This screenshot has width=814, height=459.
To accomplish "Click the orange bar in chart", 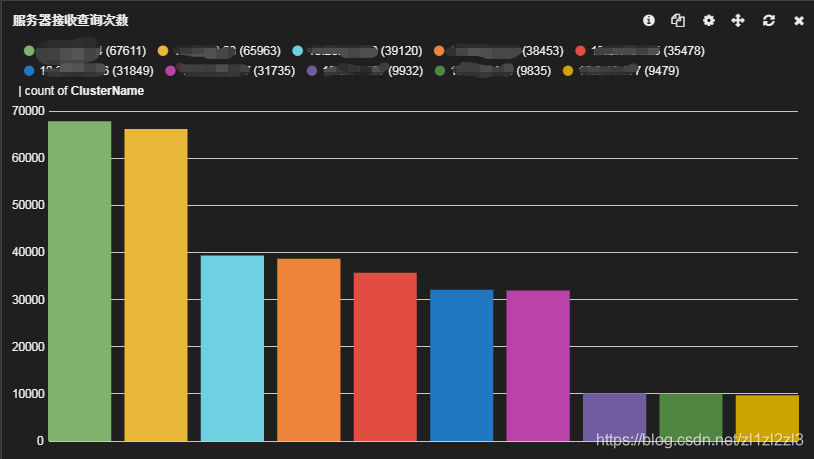I will [x=309, y=349].
